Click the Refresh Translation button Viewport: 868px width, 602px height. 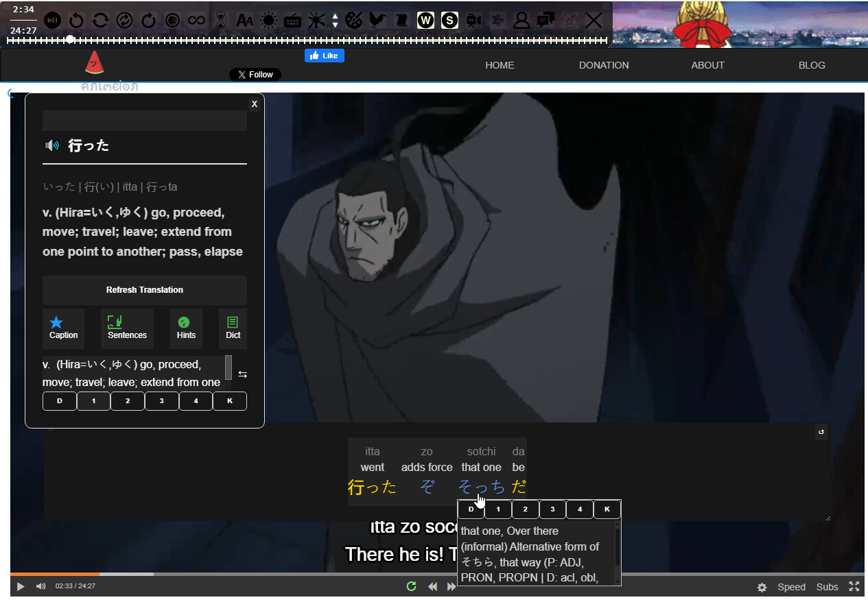(145, 290)
